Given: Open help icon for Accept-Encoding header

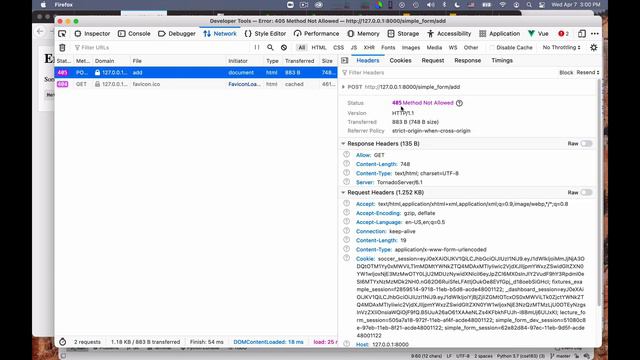Looking at the screenshot, I should 347,213.
